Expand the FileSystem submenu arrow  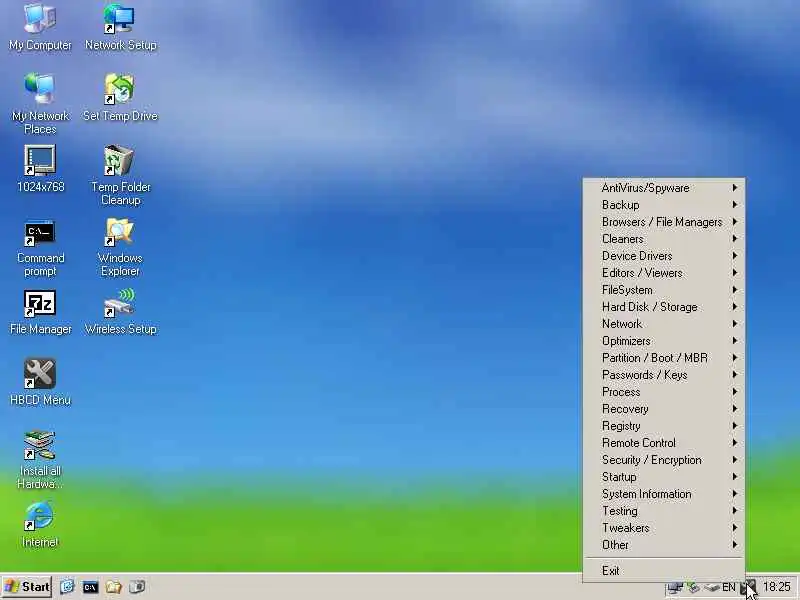735,290
